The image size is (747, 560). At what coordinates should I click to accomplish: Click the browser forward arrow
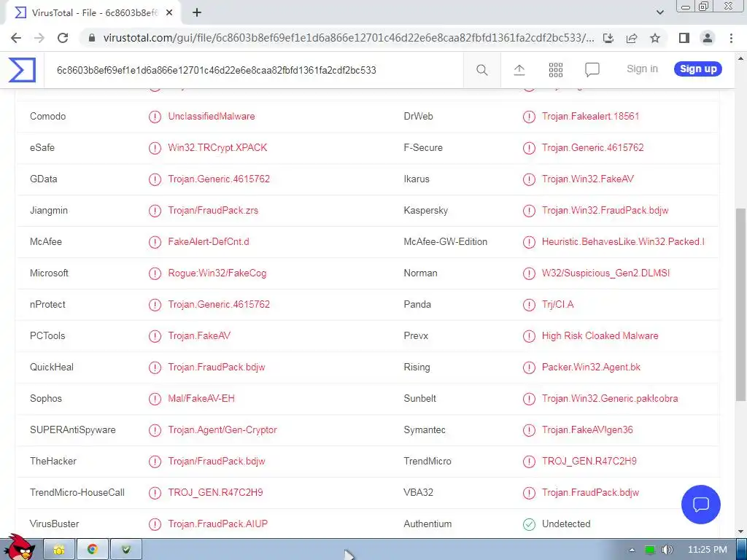pos(39,38)
